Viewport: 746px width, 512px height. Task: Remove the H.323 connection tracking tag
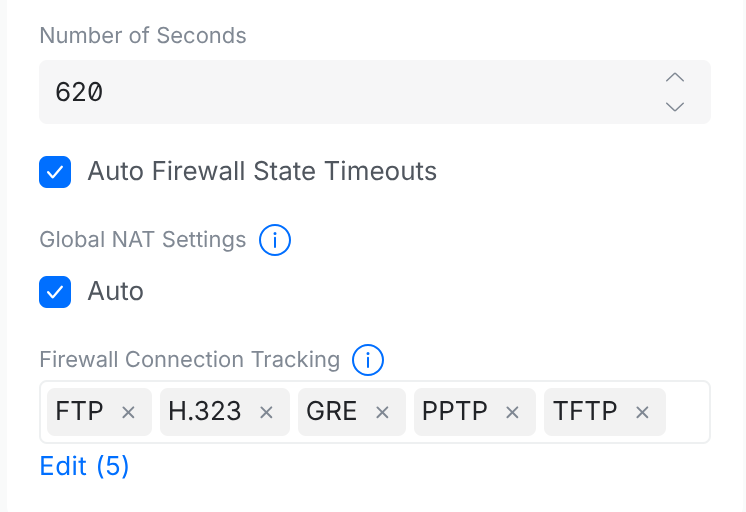tap(266, 412)
